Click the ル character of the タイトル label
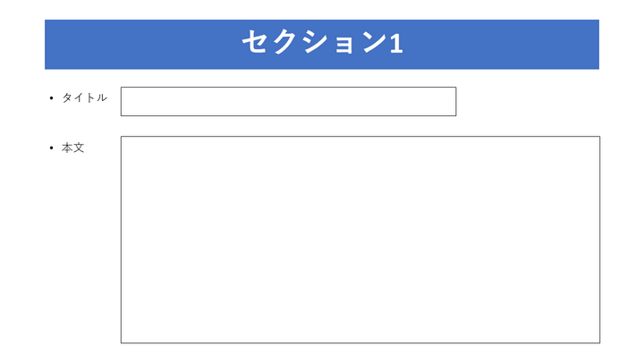 [102, 97]
